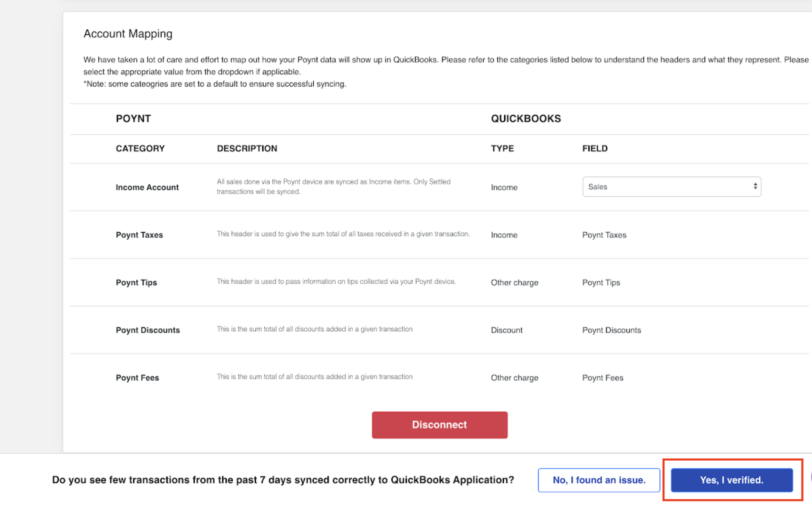
Task: Click the Income Account category label
Action: tap(147, 187)
